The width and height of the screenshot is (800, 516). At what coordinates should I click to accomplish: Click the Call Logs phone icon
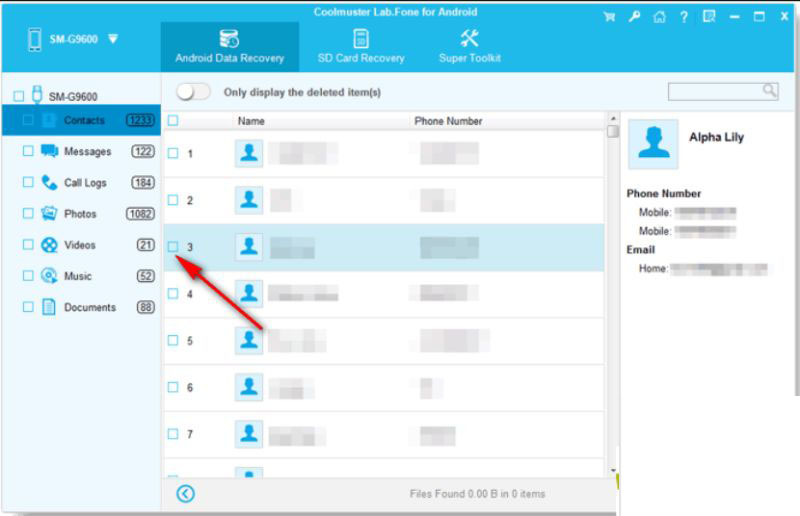(x=49, y=182)
